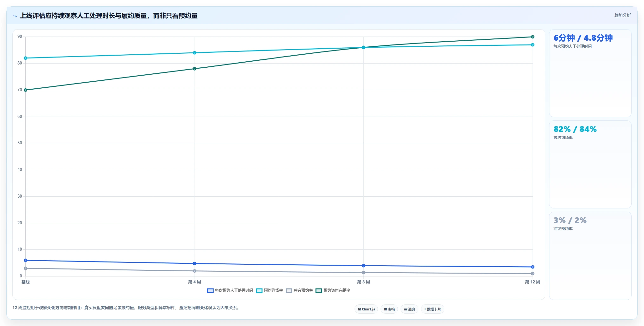Click the 冲突预约率 card caption
Screen dimensions: 644x326
(563, 229)
